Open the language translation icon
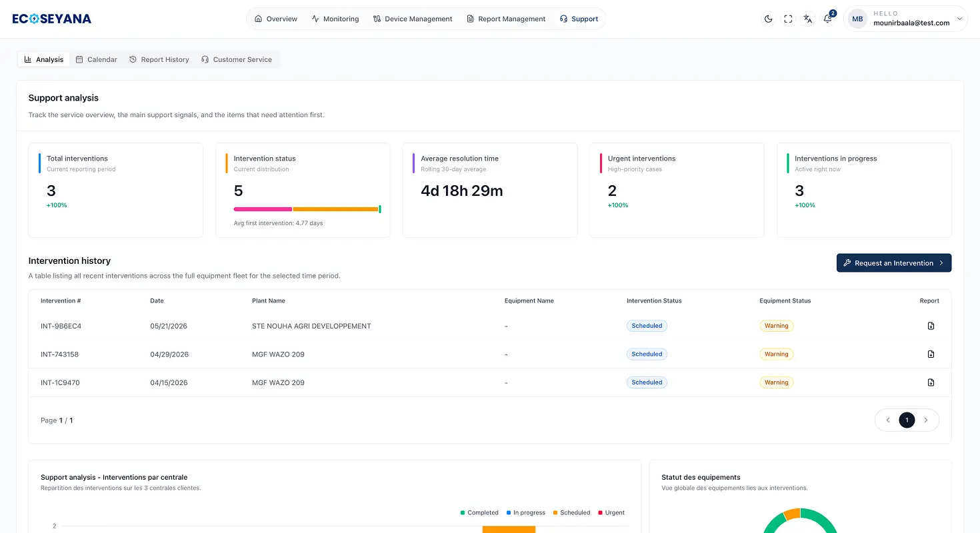980x533 pixels. click(808, 19)
